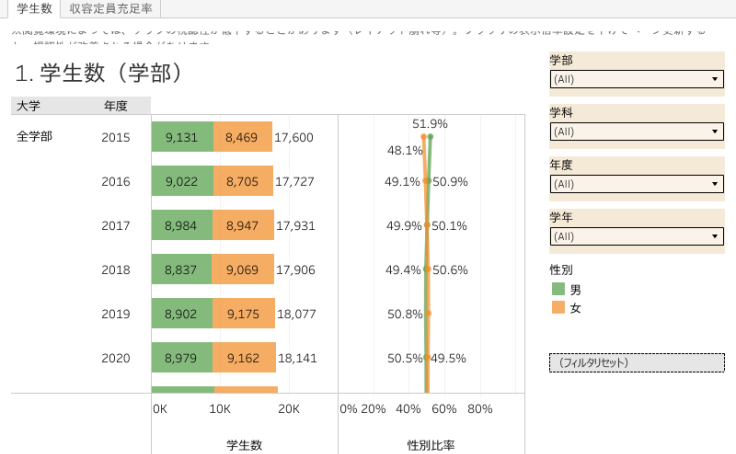Click the 2015 male bar 9,131
The height and width of the screenshot is (454, 736).
[x=182, y=138]
